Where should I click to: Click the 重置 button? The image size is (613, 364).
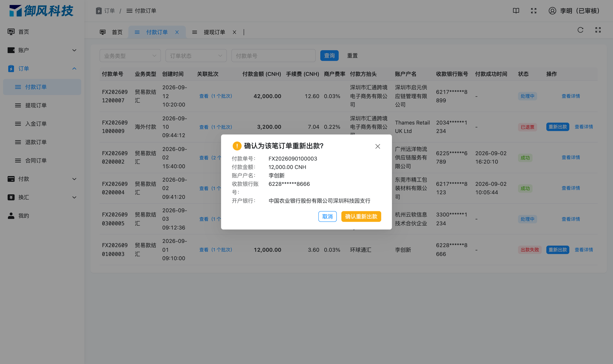tap(352, 56)
